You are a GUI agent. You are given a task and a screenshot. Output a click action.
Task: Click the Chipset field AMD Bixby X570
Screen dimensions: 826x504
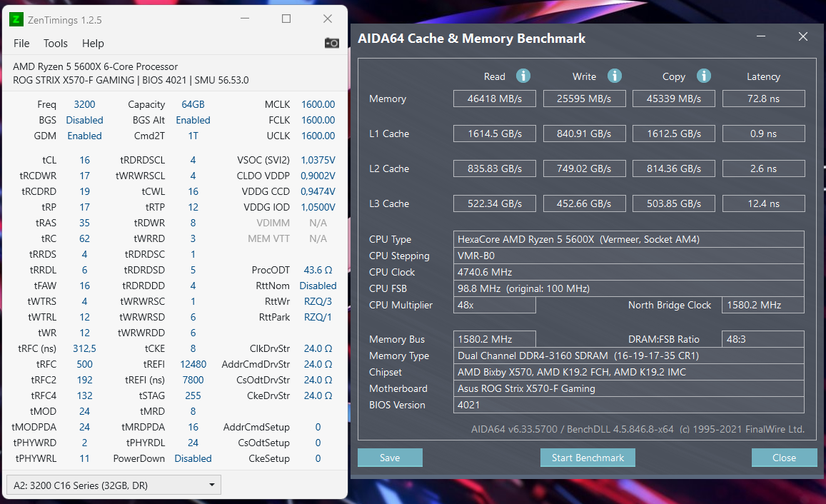[628, 372]
